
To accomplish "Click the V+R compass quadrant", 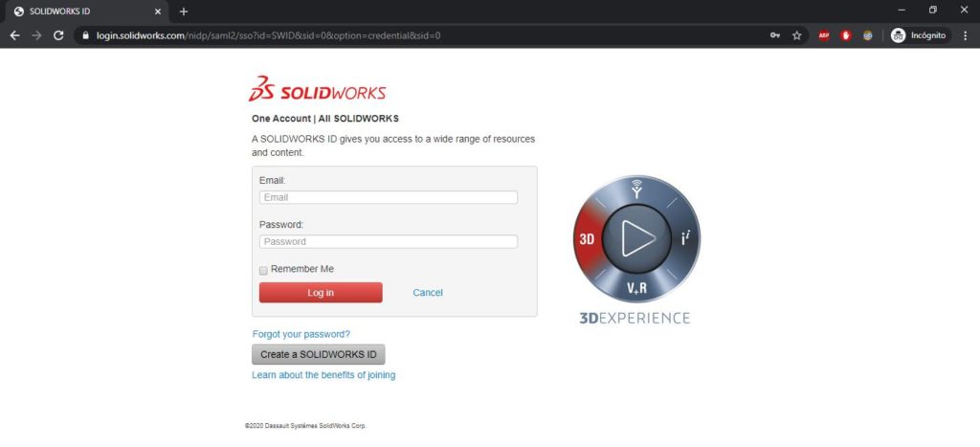I will pyautogui.click(x=636, y=288).
